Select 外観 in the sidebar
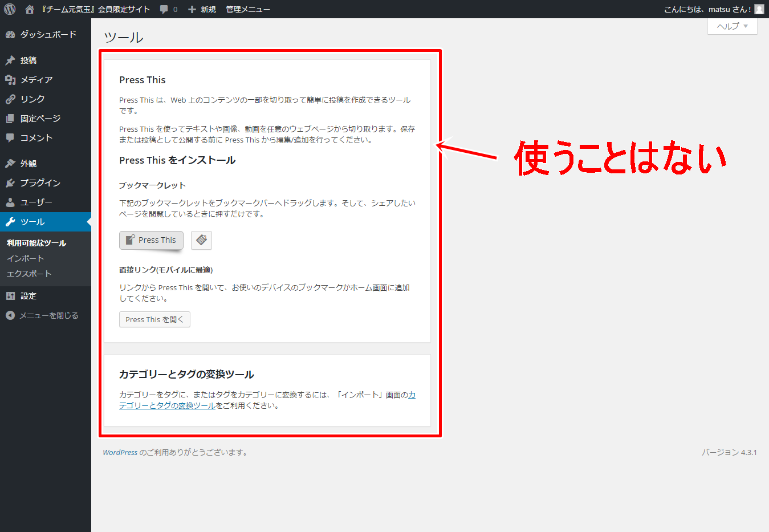The width and height of the screenshot is (769, 532). (46, 164)
